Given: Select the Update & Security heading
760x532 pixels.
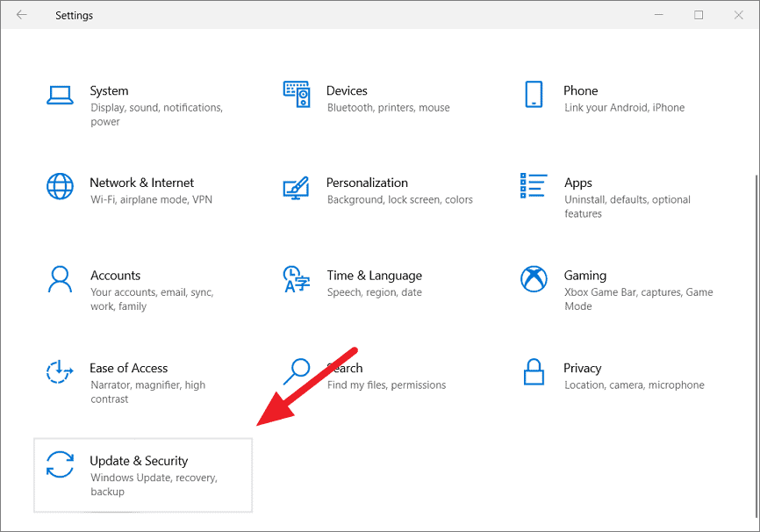Looking at the screenshot, I should point(139,461).
